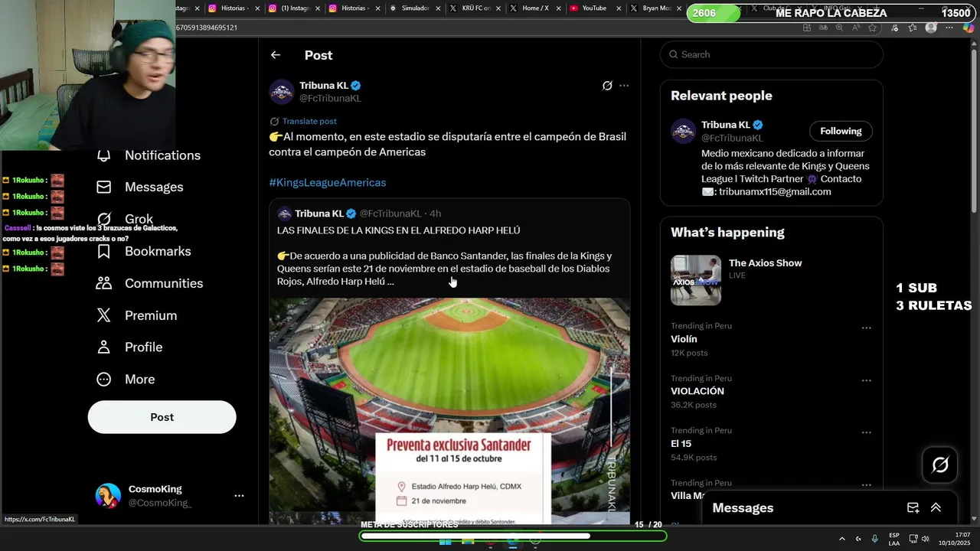Open Communities in the sidebar

(150, 283)
